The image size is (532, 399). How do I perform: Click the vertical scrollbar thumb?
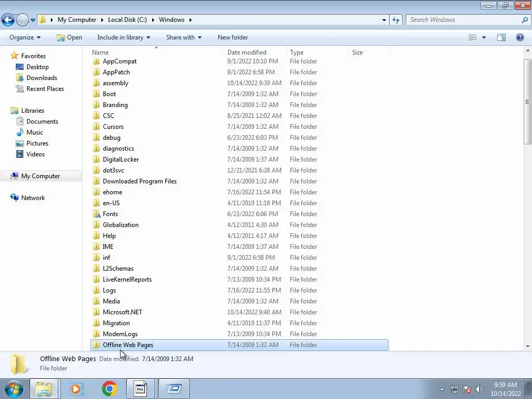(x=528, y=101)
